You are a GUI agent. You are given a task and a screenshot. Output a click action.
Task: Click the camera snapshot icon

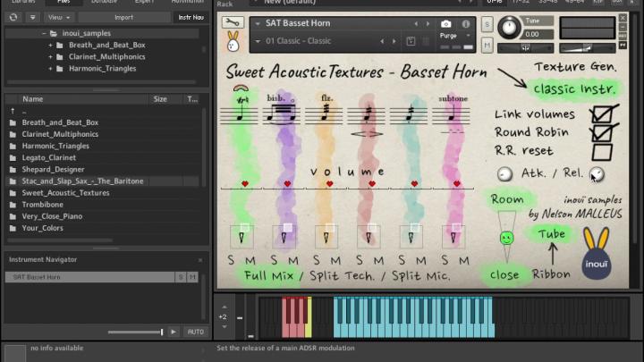446,24
